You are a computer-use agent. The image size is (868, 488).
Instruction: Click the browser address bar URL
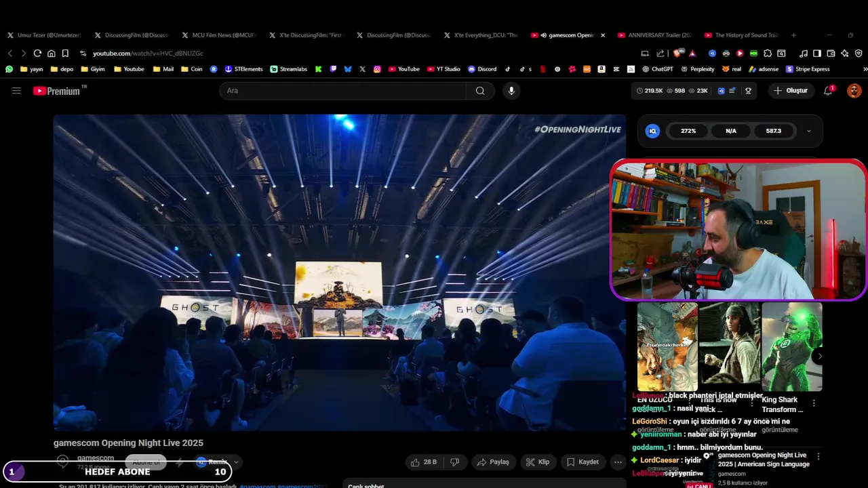pos(148,54)
